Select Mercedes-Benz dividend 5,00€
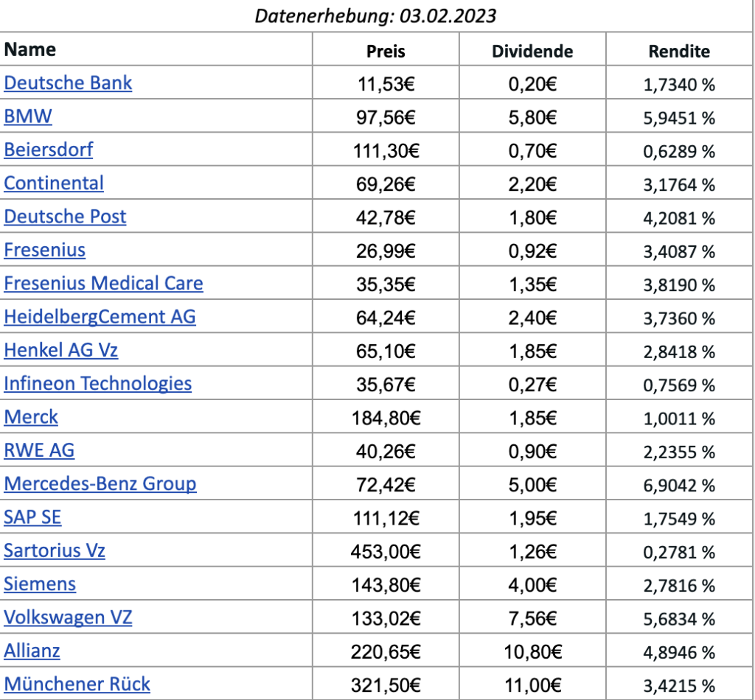Screen dimensions: 755x700 click(x=532, y=486)
